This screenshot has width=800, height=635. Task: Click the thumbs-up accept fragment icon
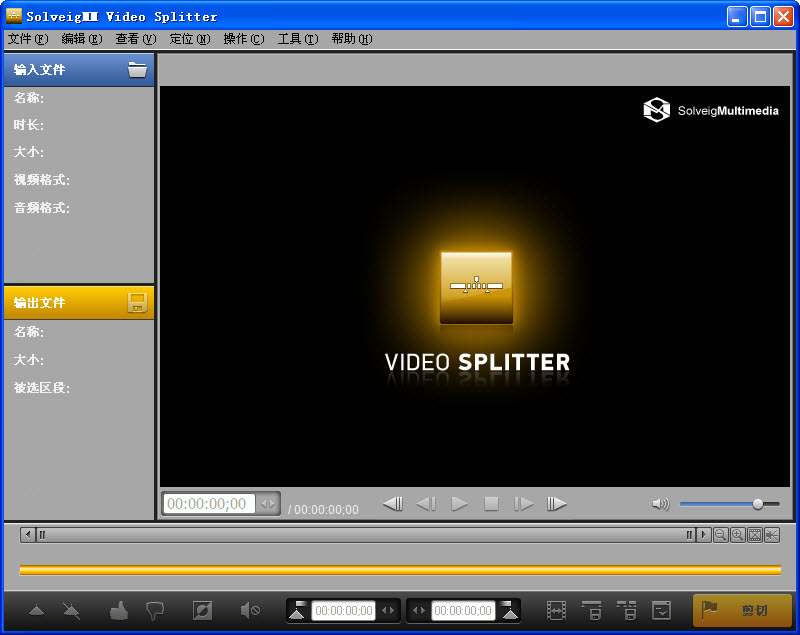(117, 610)
